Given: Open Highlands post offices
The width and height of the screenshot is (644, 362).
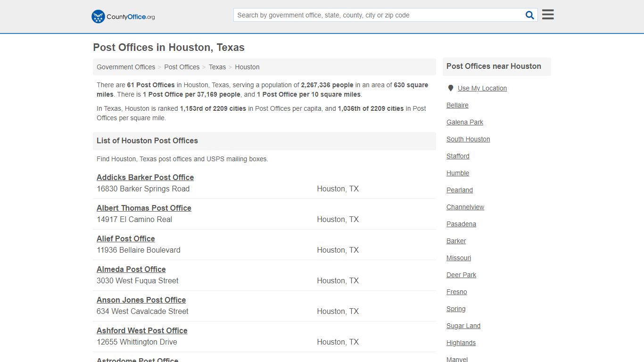Looking at the screenshot, I should point(461,343).
